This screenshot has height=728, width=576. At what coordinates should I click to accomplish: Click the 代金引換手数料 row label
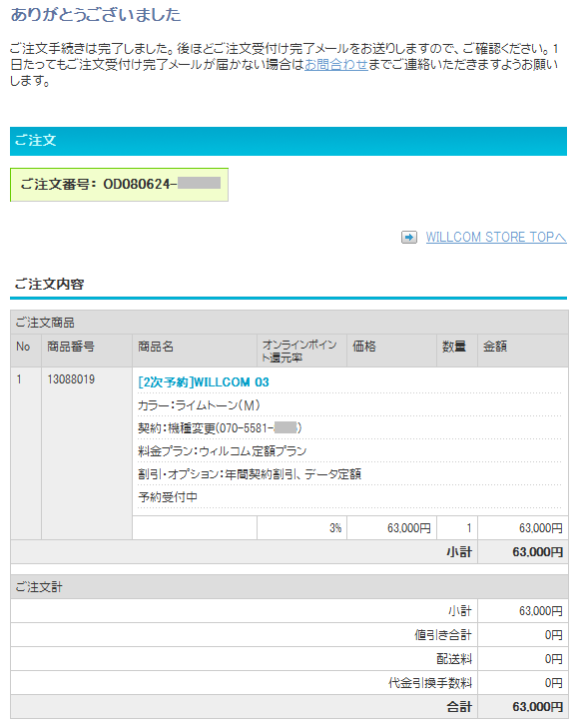[430, 683]
